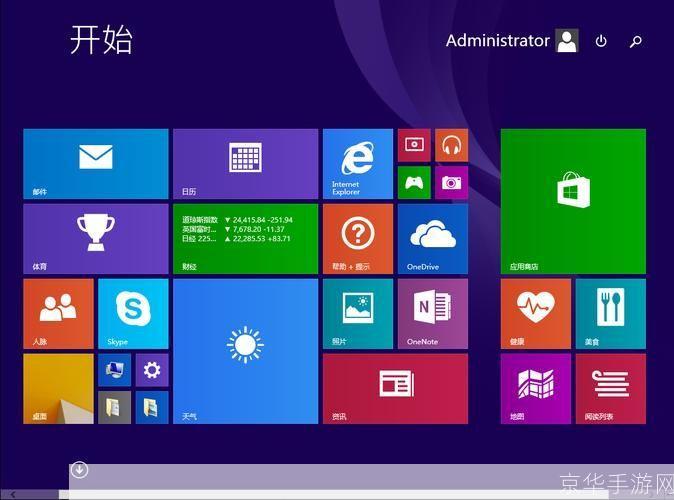Image resolution: width=674 pixels, height=500 pixels.
Task: Launch the Internet Explorer tile
Action: pyautogui.click(x=358, y=164)
